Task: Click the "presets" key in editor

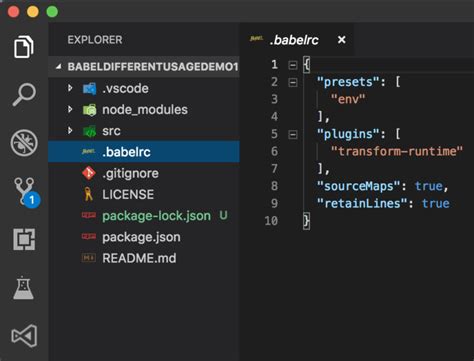Action: click(349, 82)
